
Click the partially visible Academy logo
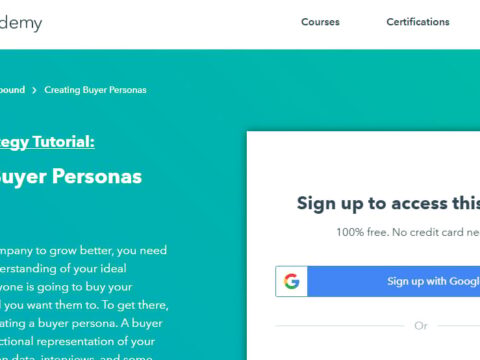coord(21,23)
